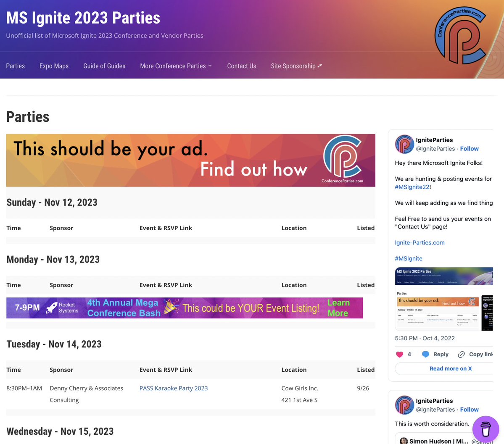The image size is (504, 444).
Task: Select the 'Sunday - Nov 12, 2023' heading
Action: tap(52, 202)
